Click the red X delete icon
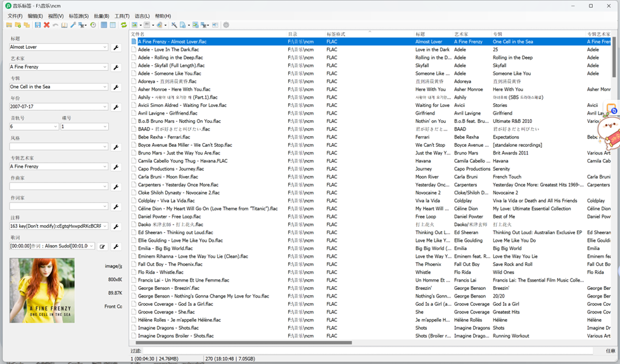This screenshot has width=620, height=364. coord(46,25)
